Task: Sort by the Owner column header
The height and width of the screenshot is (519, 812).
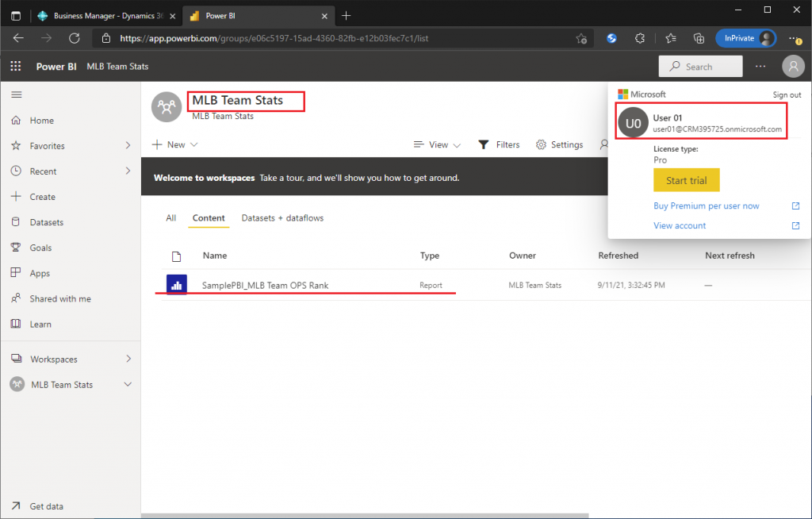Action: pos(523,256)
